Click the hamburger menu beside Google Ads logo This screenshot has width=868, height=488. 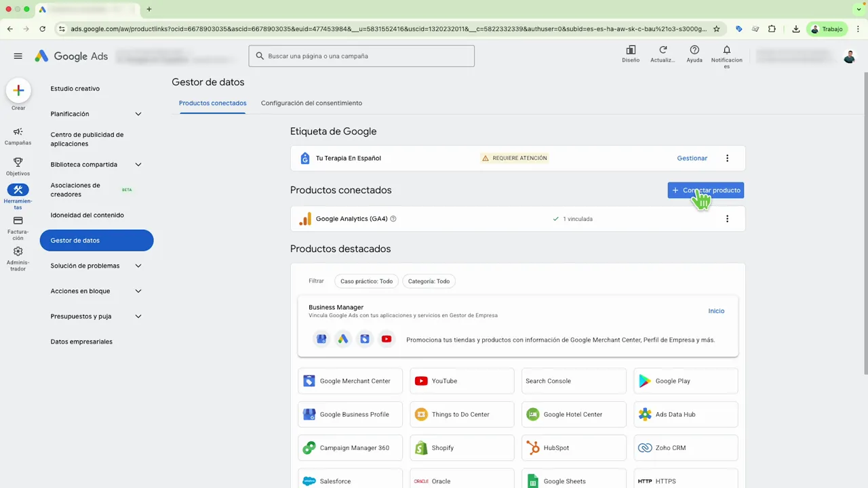18,56
